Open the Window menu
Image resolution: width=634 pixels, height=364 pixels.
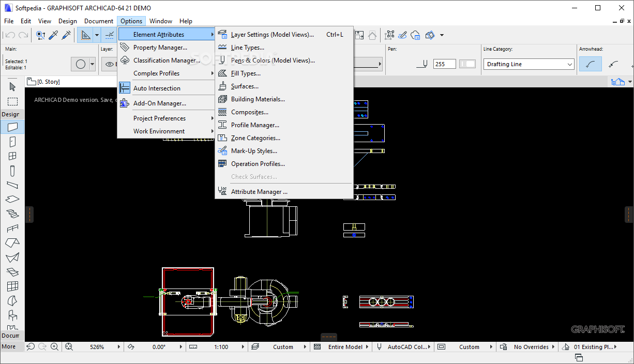[x=161, y=21]
